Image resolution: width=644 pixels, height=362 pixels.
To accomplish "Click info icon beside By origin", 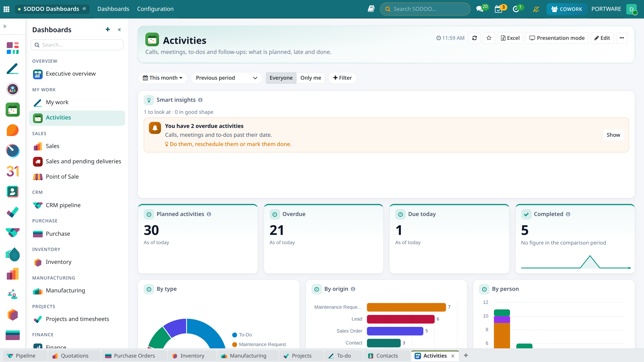I will 353,289.
